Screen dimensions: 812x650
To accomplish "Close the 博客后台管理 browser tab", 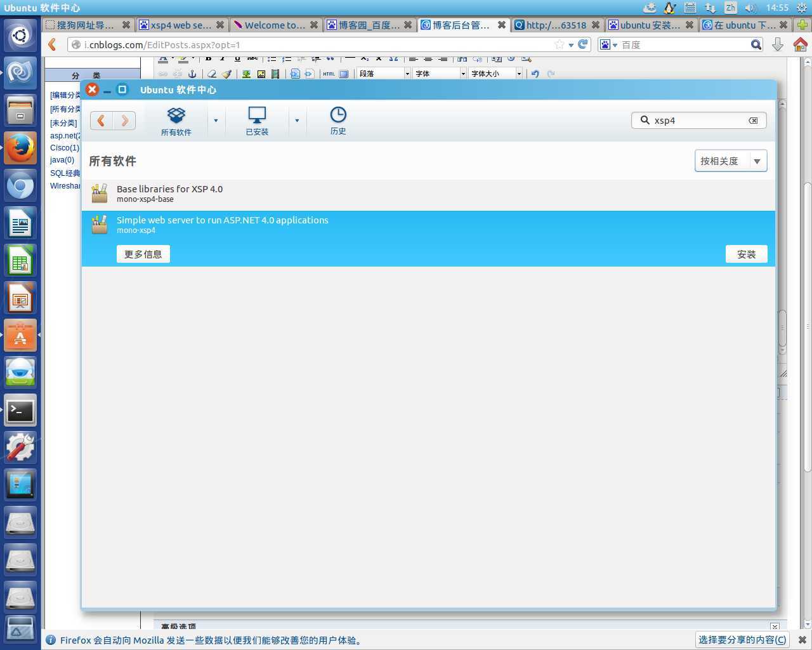I will pos(501,25).
